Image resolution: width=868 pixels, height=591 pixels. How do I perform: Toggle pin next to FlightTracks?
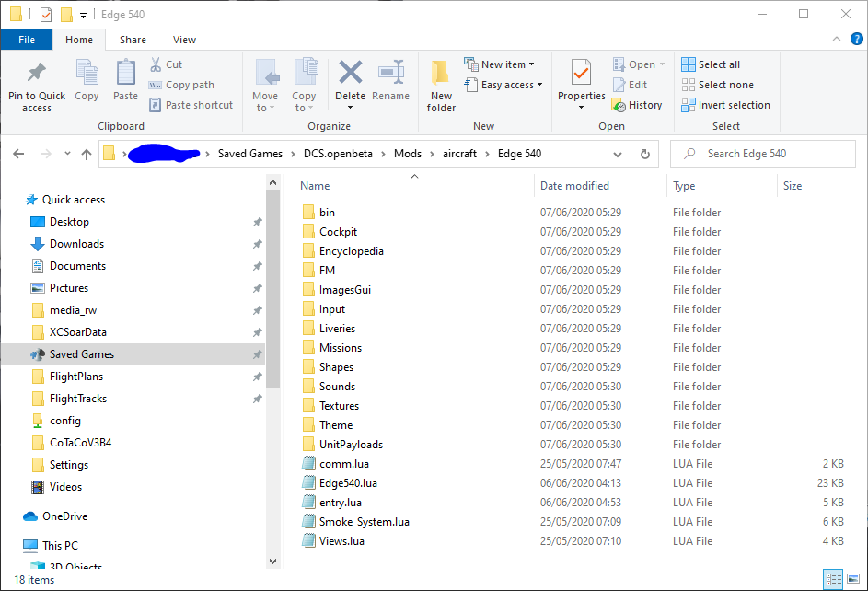click(257, 399)
